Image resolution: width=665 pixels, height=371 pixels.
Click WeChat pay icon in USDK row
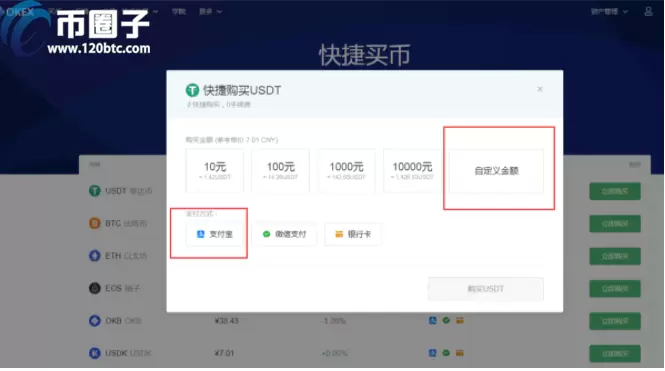tap(446, 353)
